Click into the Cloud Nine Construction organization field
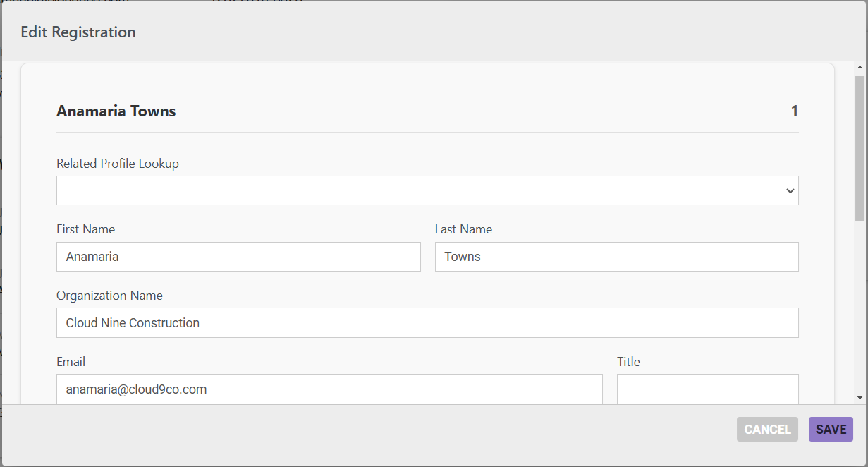 tap(427, 323)
